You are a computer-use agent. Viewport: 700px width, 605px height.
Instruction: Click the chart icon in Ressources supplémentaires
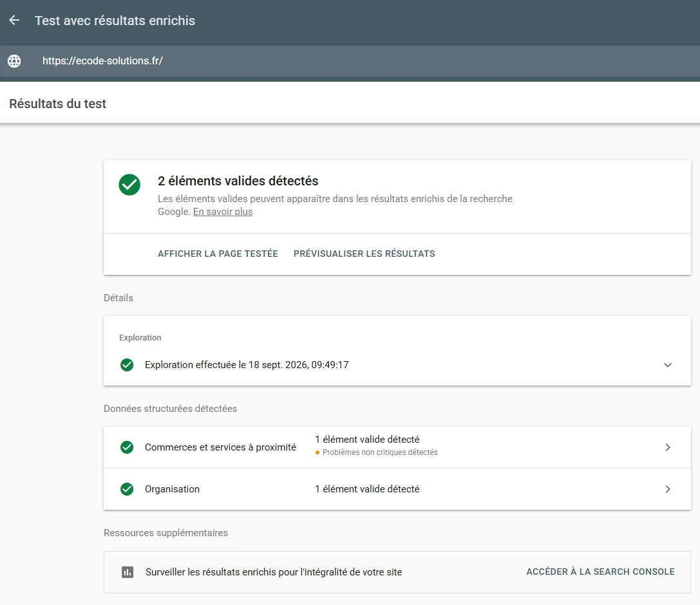coord(128,572)
